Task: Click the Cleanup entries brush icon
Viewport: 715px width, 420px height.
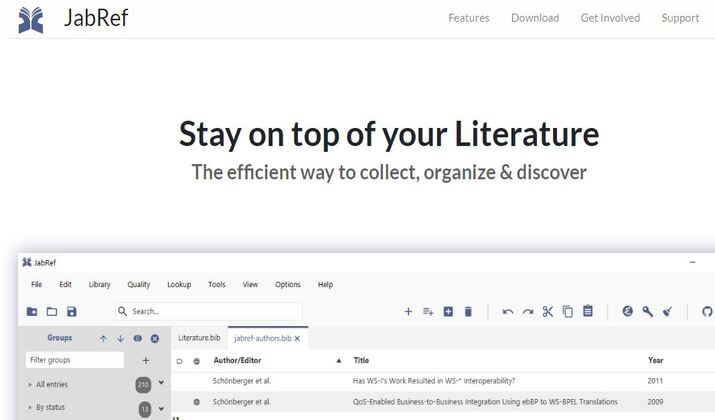Action: coord(668,311)
